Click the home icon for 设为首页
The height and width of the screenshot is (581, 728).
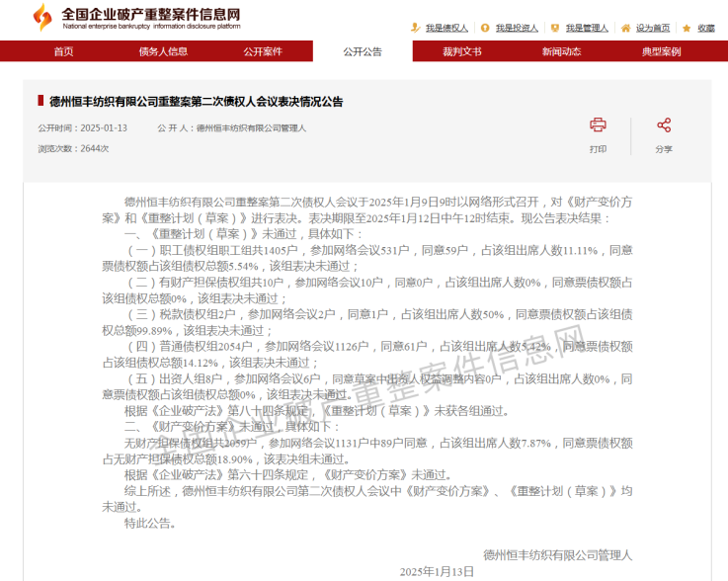tap(626, 28)
